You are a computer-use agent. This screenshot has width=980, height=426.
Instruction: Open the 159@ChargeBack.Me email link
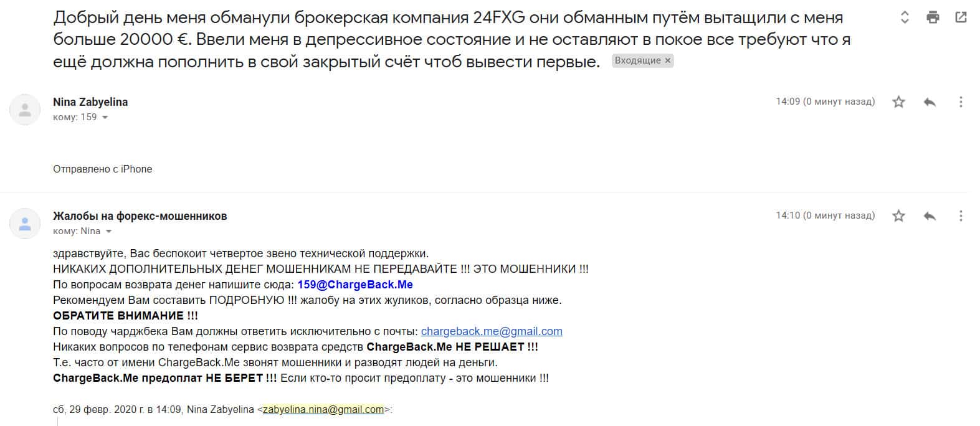coord(355,285)
